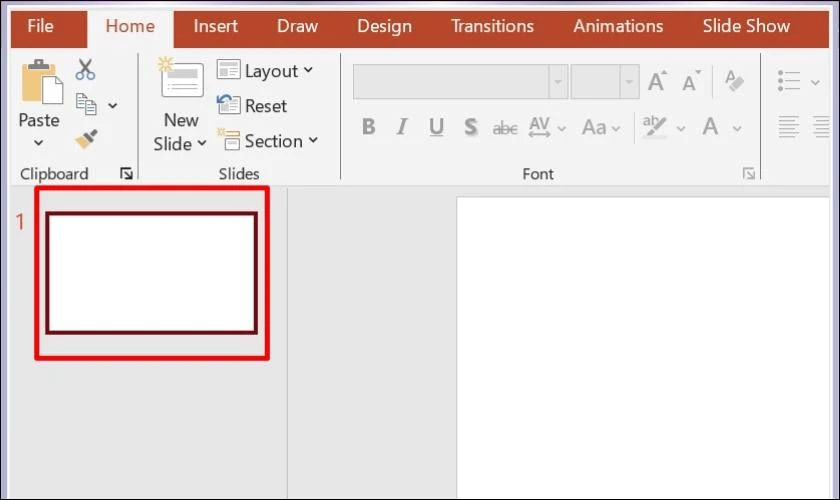Switch to the Insert tab
This screenshot has width=840, height=500.
(x=215, y=26)
